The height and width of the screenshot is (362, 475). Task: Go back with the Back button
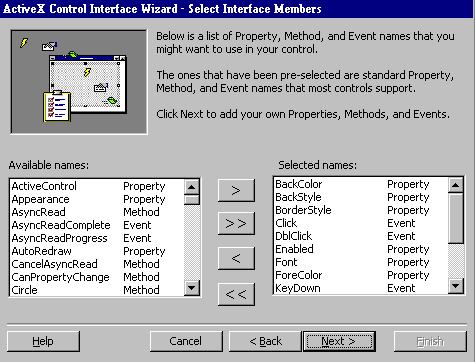click(x=265, y=341)
